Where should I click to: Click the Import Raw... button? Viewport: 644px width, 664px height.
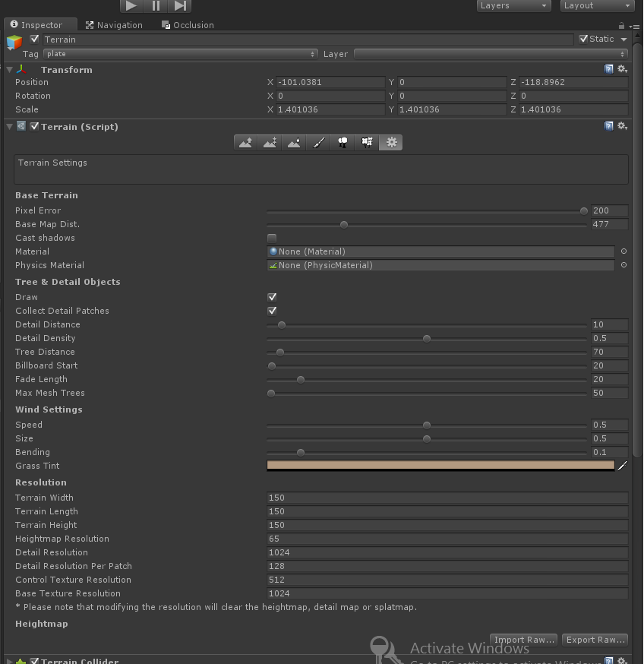point(525,640)
